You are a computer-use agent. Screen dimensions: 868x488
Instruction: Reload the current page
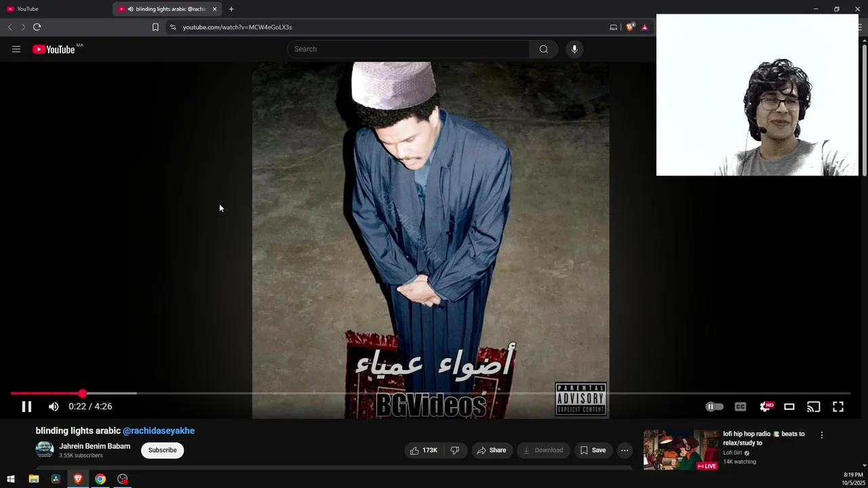coord(37,27)
